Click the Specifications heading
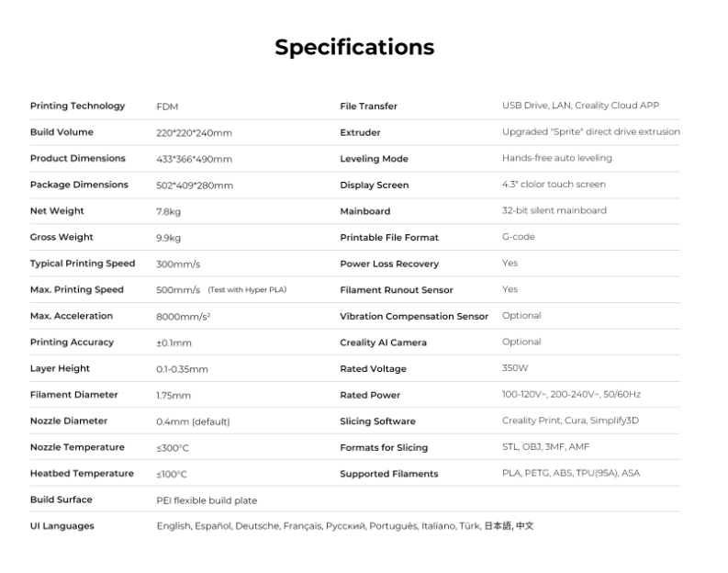728x573 pixels. 354,48
